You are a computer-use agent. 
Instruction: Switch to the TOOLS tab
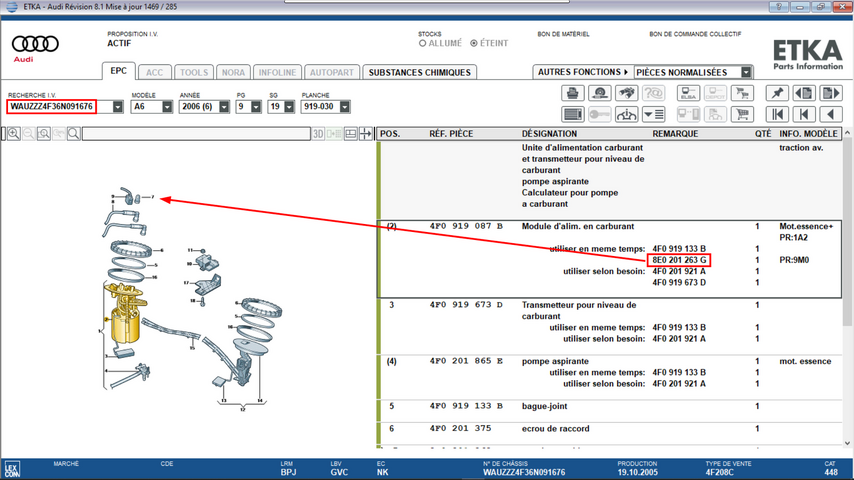pyautogui.click(x=194, y=72)
